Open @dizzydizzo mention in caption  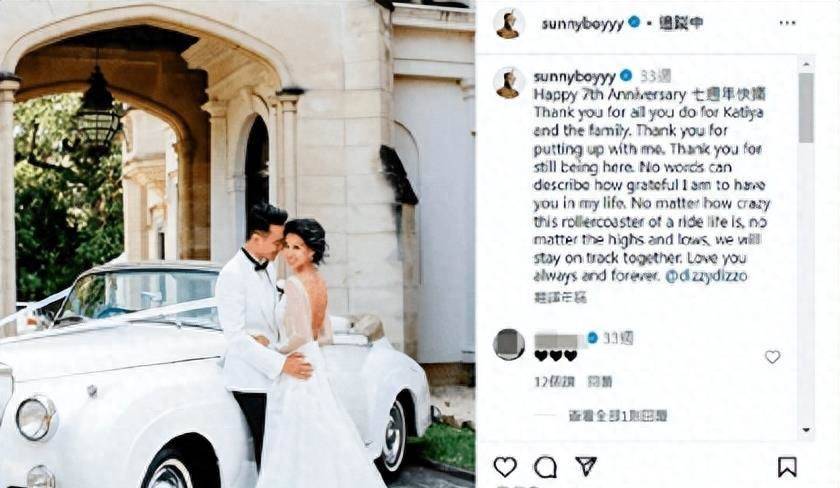pos(706,276)
